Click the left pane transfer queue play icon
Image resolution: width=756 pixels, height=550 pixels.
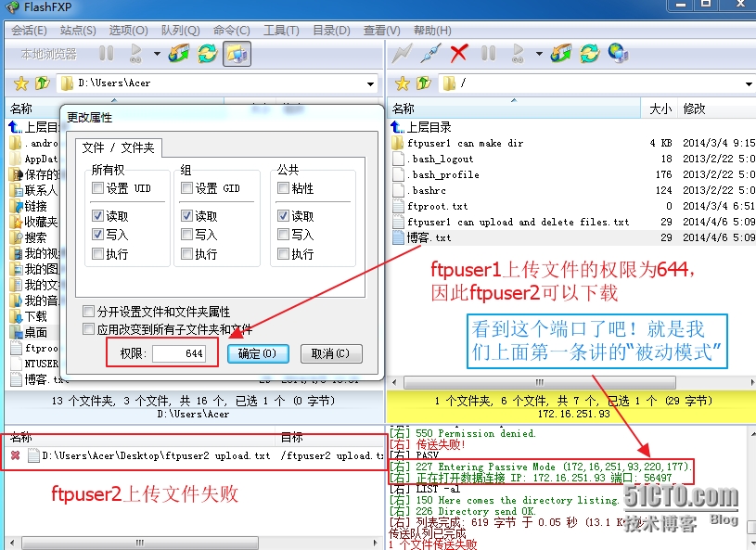[135, 53]
